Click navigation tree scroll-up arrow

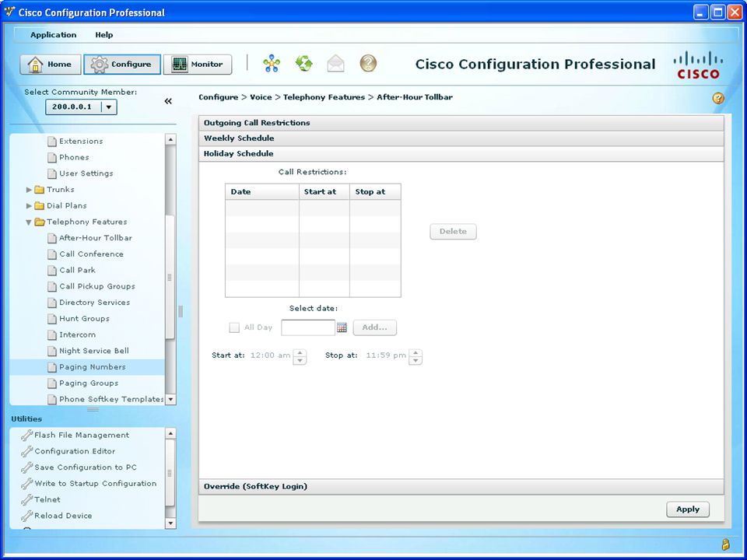[170, 139]
